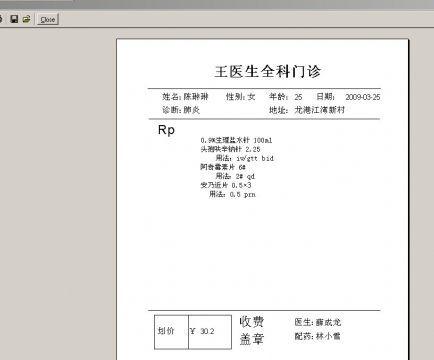Click the Rp prescription heading
This screenshot has height=360, width=434.
click(166, 130)
